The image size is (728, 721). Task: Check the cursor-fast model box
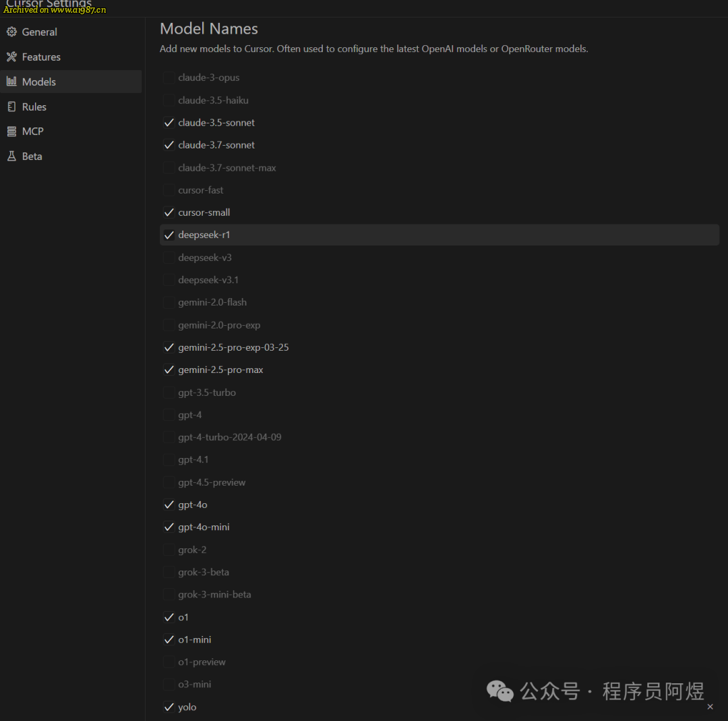pyautogui.click(x=169, y=190)
